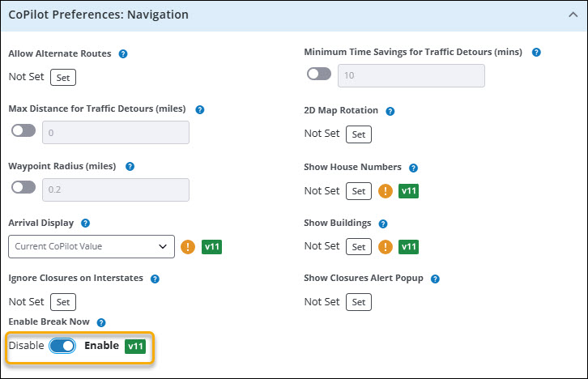Click help icon beside Waypoint Radius label
Screen dimensions: 588x379
[x=130, y=166]
